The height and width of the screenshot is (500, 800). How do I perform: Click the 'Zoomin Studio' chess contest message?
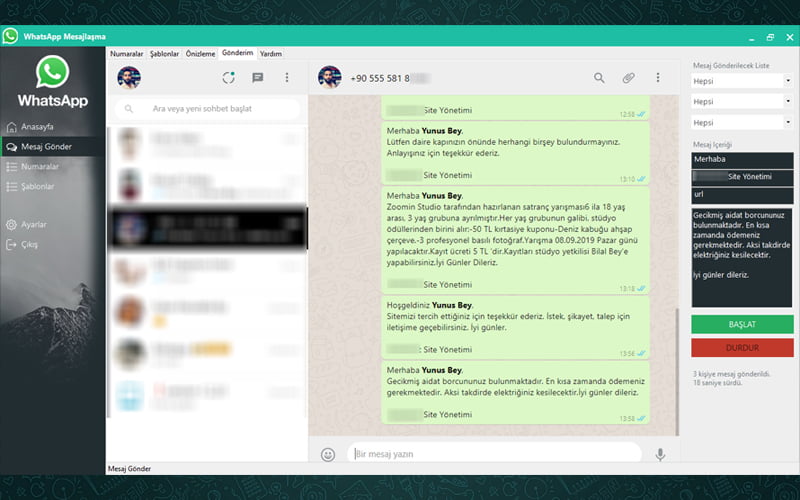(x=515, y=240)
